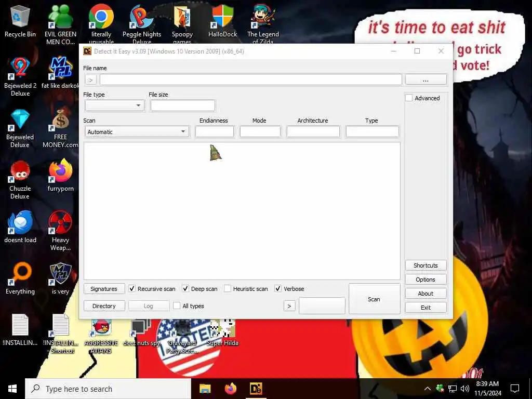Open File Explorer from the taskbar
Image resolution: width=532 pixels, height=399 pixels.
(205, 389)
